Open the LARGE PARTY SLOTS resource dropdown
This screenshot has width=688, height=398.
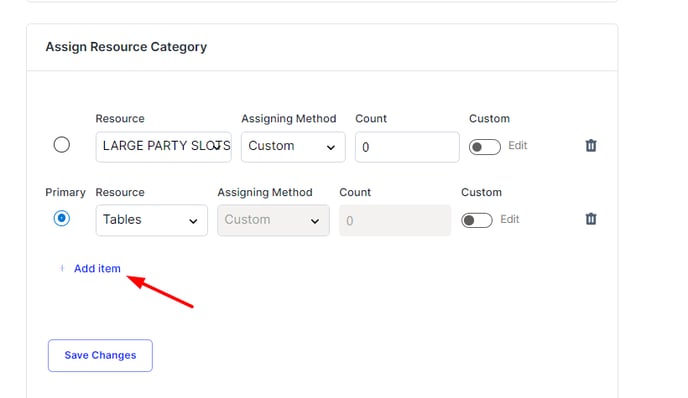(164, 147)
